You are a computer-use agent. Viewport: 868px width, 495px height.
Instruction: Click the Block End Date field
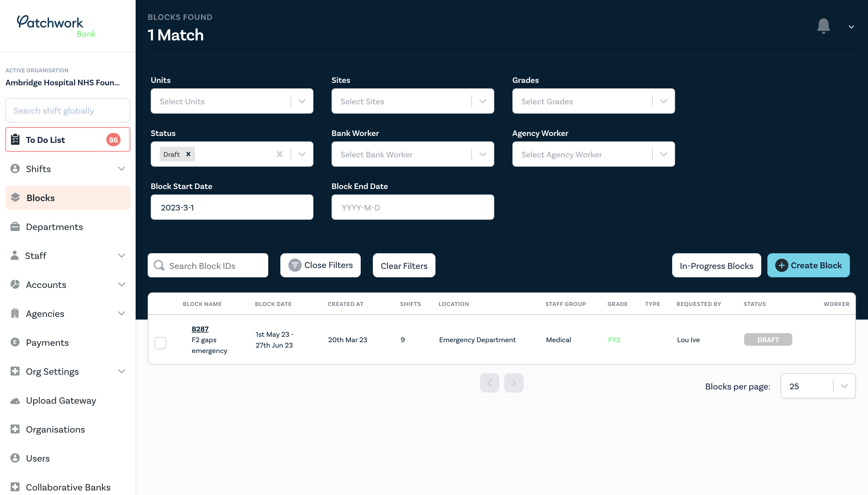(x=412, y=207)
